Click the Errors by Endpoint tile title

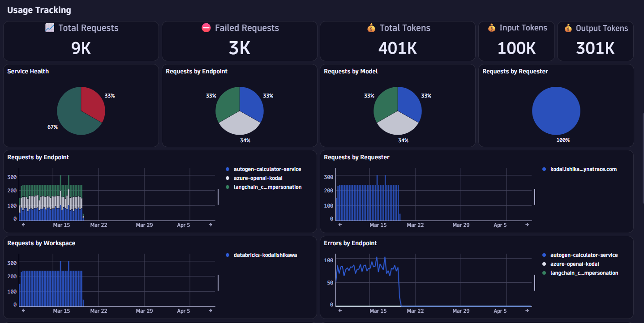[x=350, y=243]
